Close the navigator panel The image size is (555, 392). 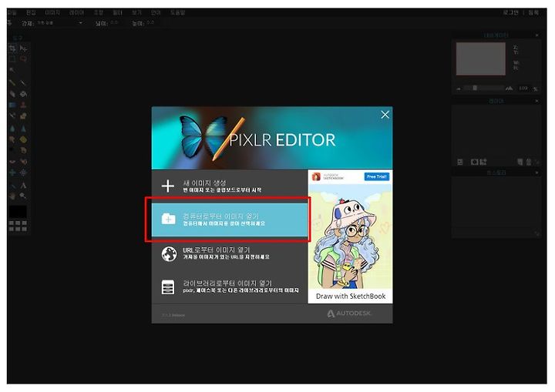click(536, 35)
